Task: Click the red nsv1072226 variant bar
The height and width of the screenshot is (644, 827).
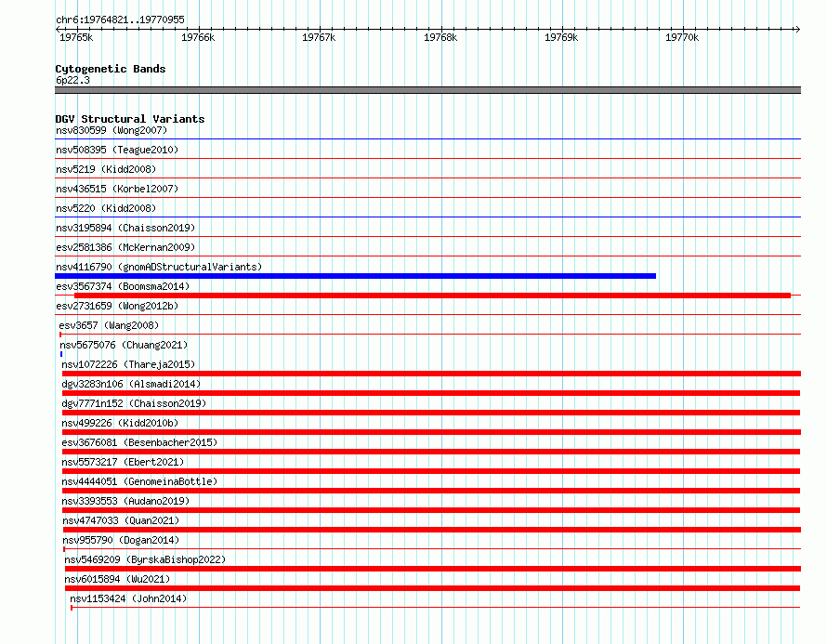Action: tap(431, 374)
